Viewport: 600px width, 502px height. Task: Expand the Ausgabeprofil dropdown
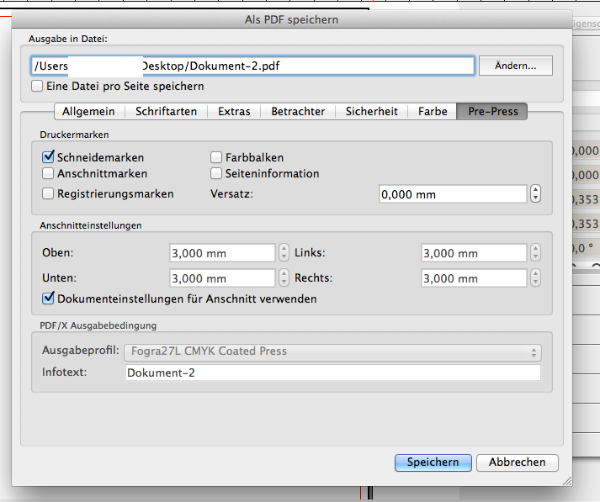coord(331,352)
